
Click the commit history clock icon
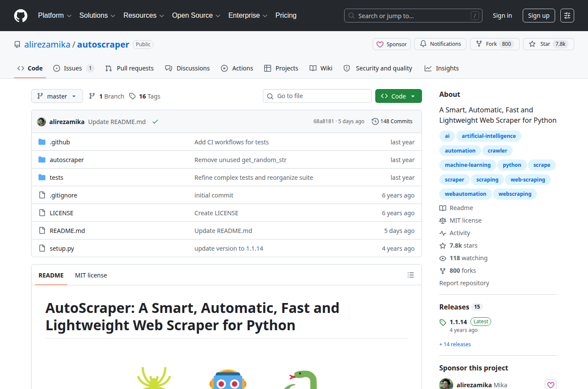click(375, 121)
